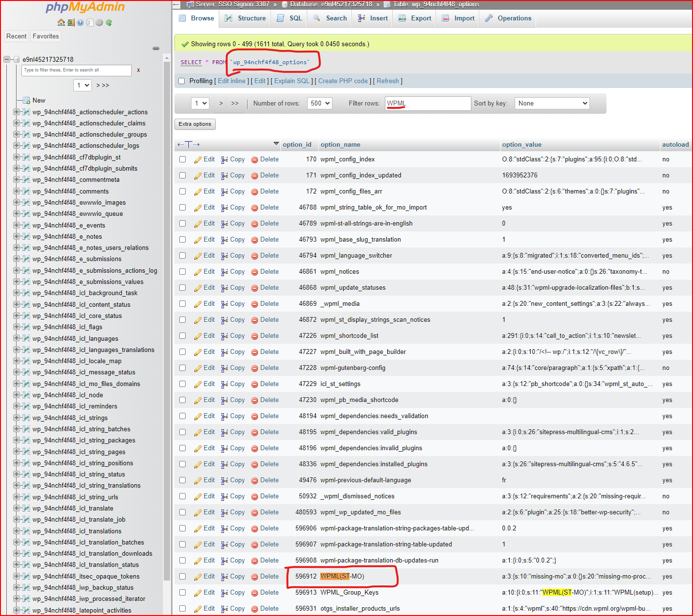693x616 pixels.
Task: Open the Number of rows dropdown
Action: (320, 103)
